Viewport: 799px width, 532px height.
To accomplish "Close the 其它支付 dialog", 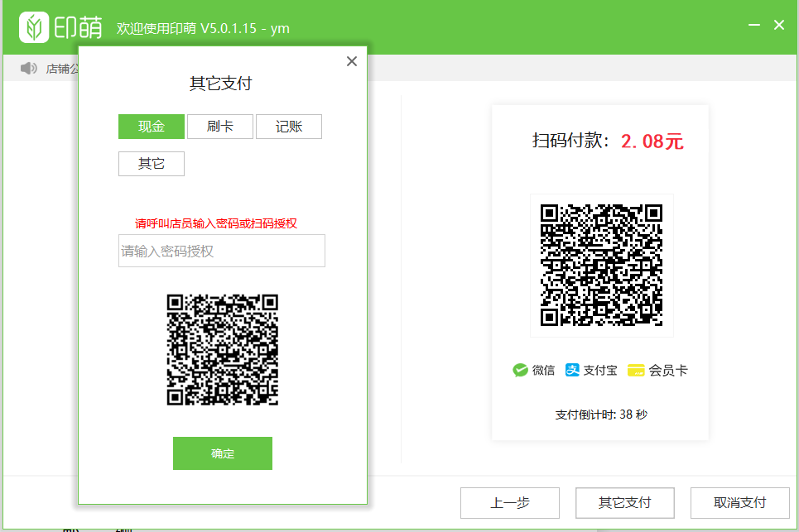I will coord(352,61).
